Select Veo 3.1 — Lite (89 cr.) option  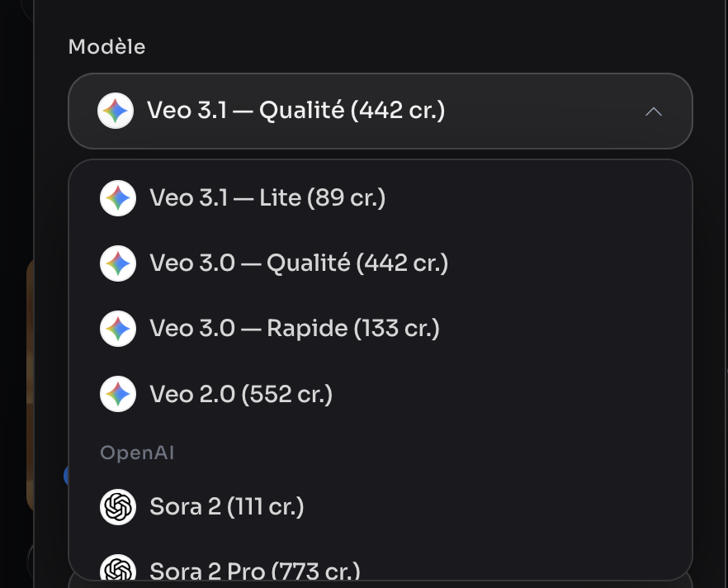381,198
